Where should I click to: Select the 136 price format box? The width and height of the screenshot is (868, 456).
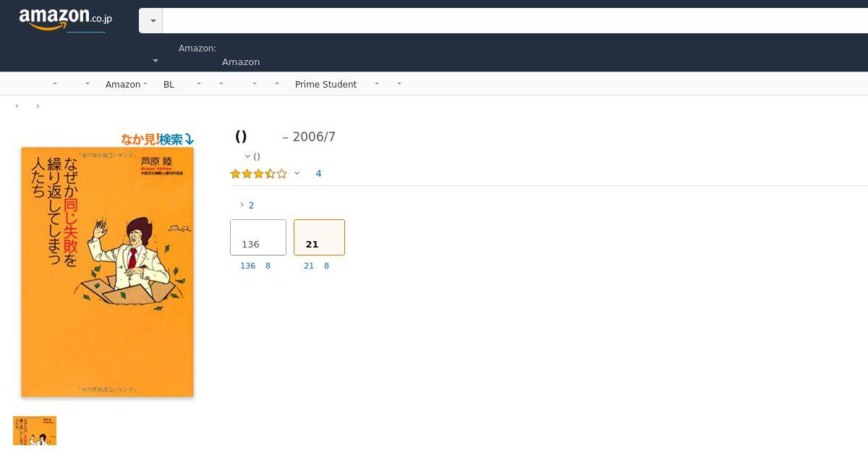click(x=258, y=237)
